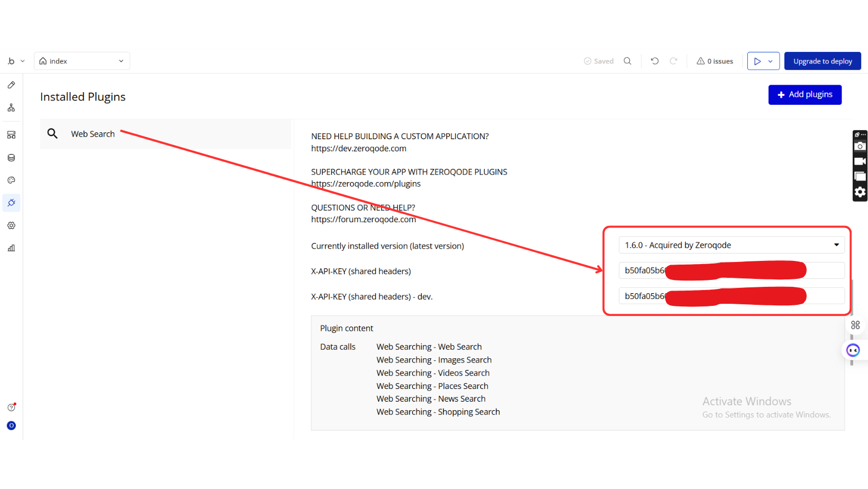Viewport: 868px width, 489px height.
Task: Click the X-API-KEY (shared headers) input field
Action: (x=731, y=270)
